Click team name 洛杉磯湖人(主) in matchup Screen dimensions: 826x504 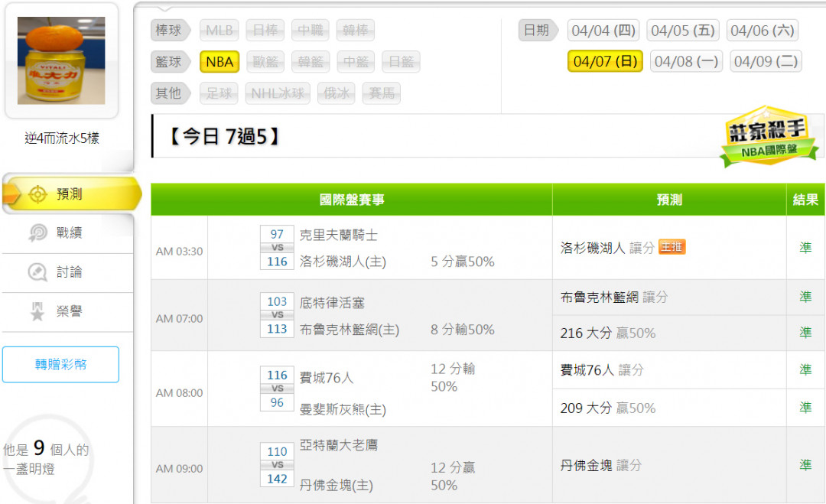[343, 262]
